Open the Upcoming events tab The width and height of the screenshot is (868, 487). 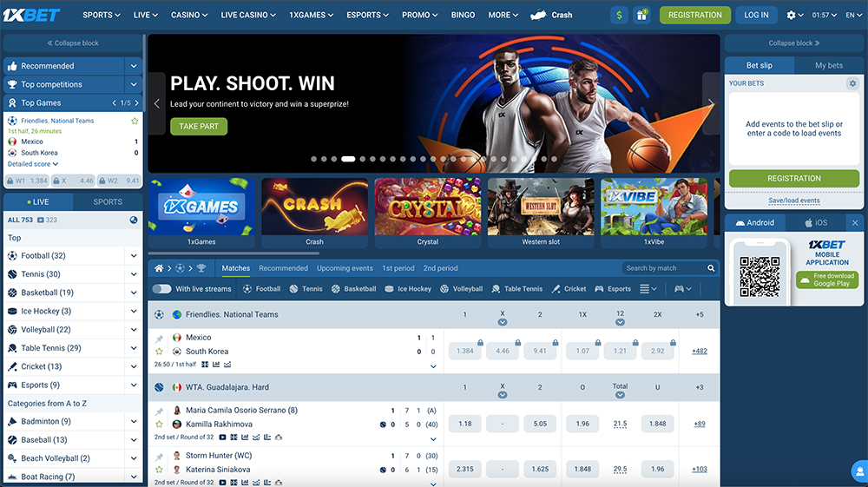coord(345,268)
